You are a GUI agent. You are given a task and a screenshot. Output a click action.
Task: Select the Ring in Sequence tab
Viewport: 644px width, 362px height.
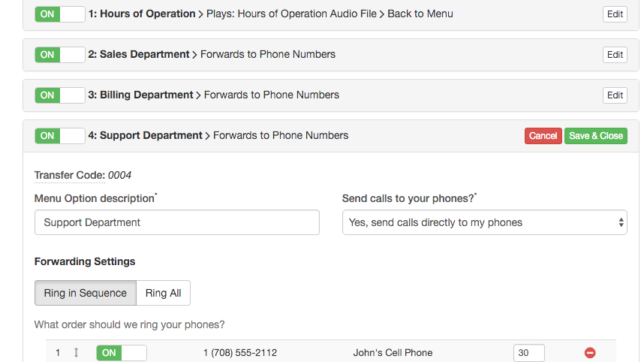tap(86, 293)
